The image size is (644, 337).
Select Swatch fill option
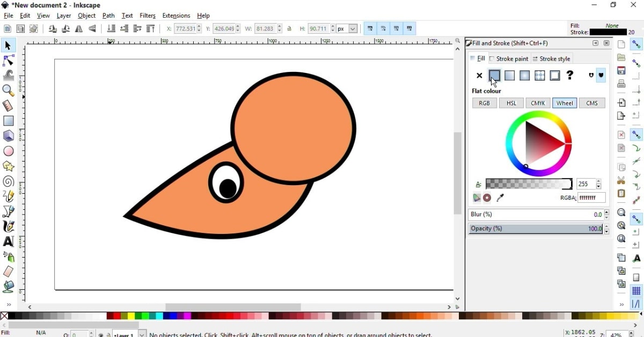click(x=555, y=76)
